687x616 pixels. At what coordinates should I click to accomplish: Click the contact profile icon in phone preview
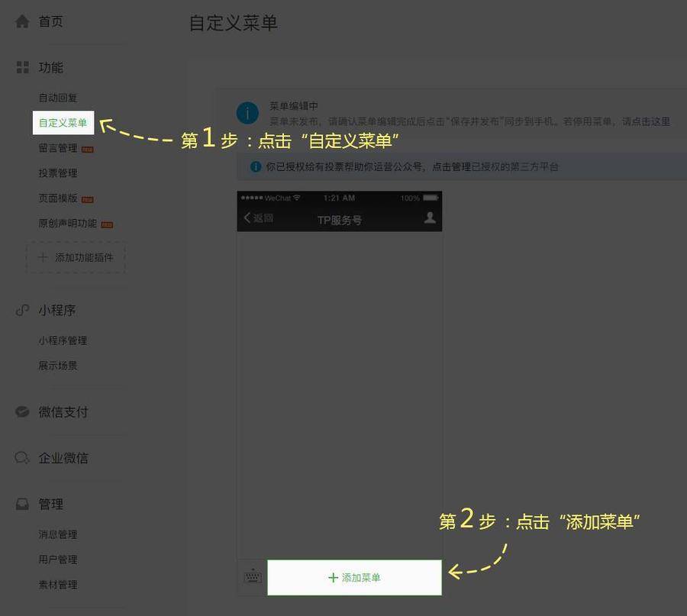430,218
